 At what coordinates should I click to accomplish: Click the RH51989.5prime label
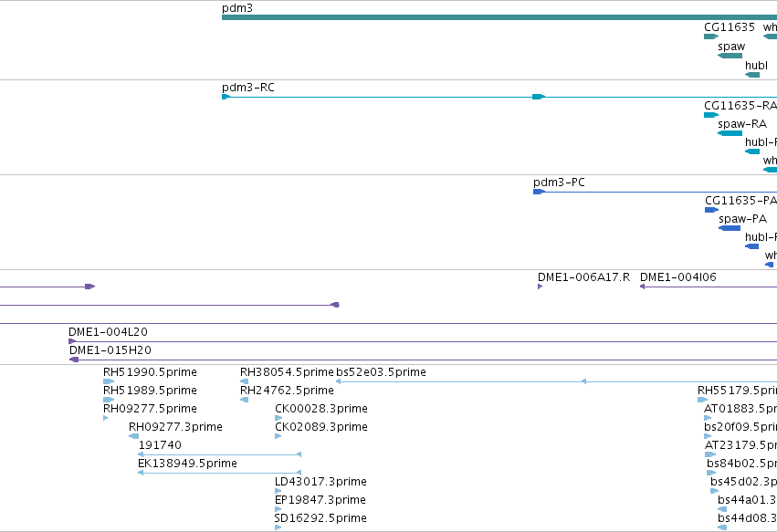tap(150, 391)
